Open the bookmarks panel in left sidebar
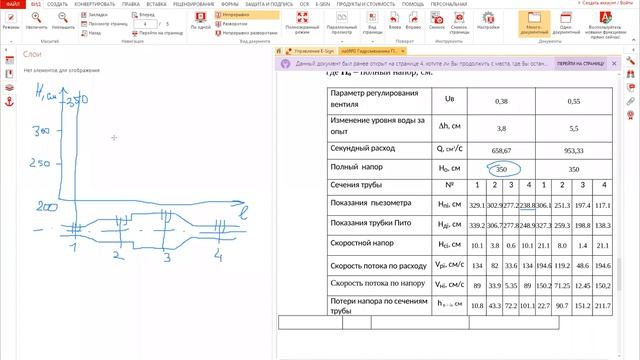 [x=9, y=74]
